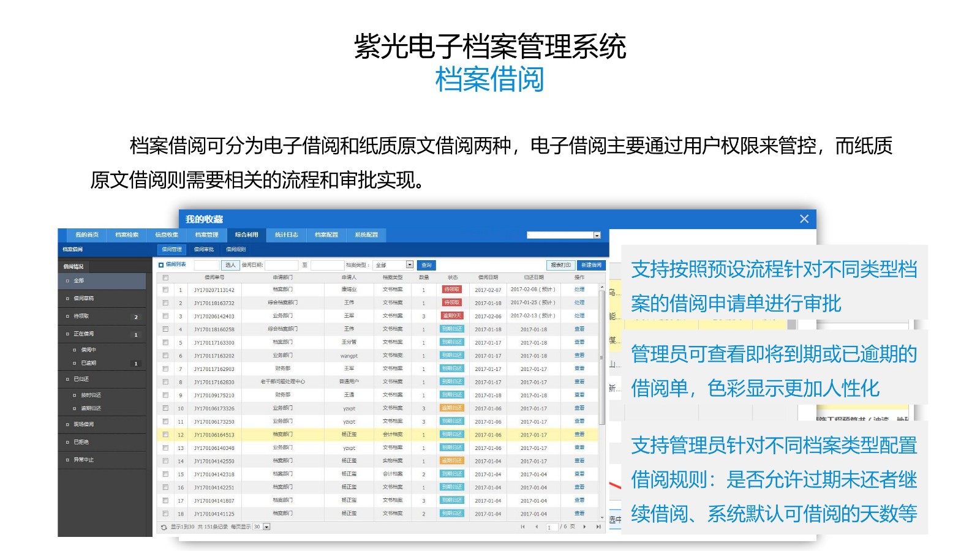Go to the previous page arrow
980x551 pixels.
537,527
